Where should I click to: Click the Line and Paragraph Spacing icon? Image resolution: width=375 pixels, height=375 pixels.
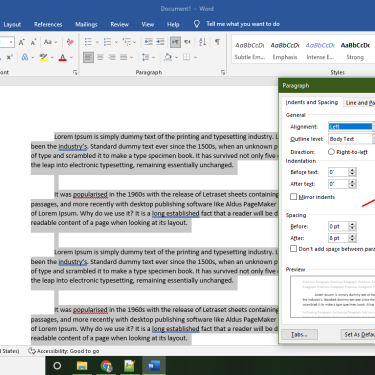pyautogui.click(x=145, y=57)
